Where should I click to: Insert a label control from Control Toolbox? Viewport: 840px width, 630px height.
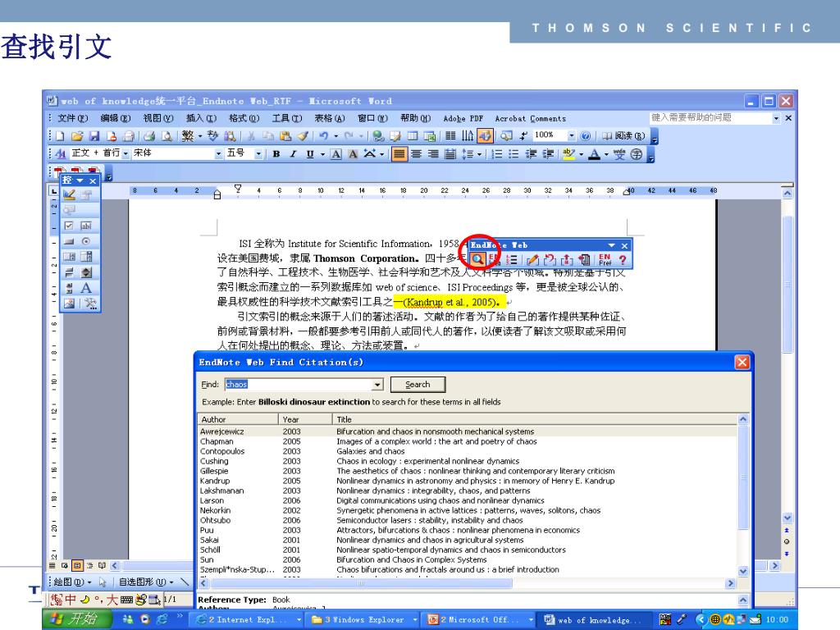[86, 288]
